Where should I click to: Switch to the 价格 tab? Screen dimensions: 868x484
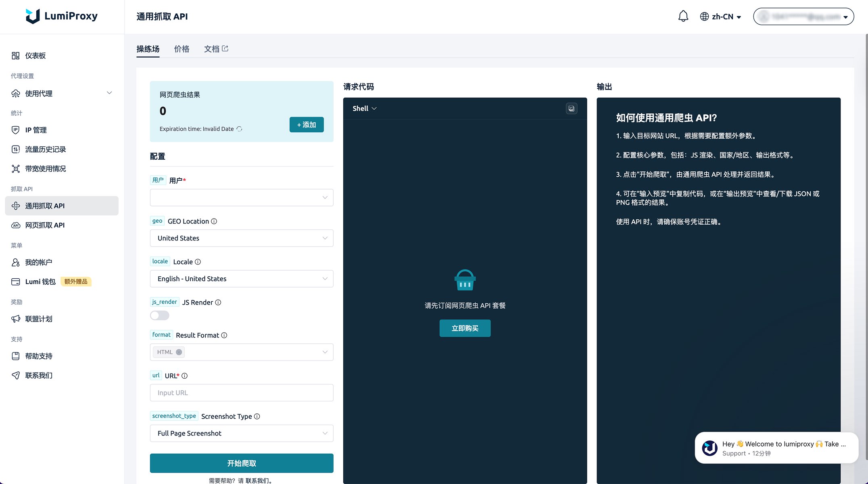pos(182,49)
